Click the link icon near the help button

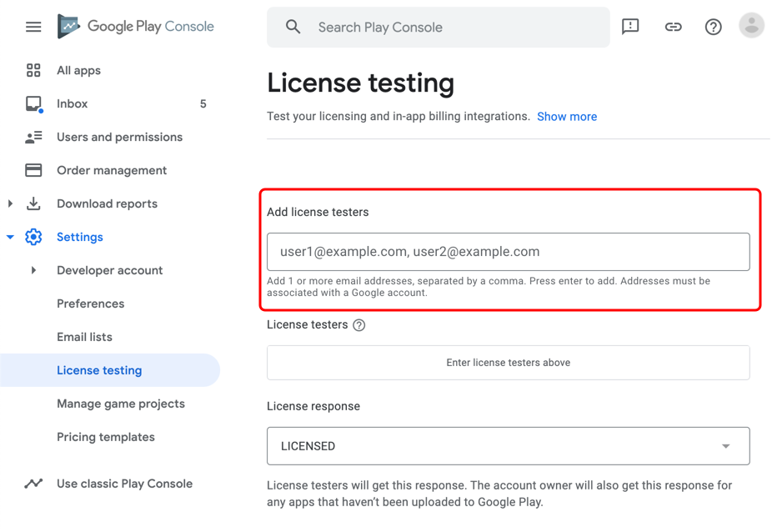click(673, 26)
